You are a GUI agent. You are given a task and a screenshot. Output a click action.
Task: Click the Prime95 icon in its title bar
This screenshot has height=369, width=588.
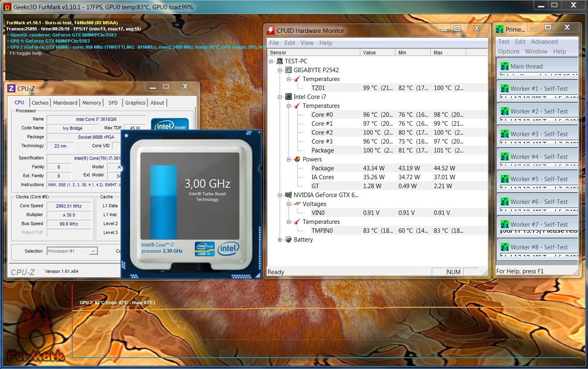500,29
